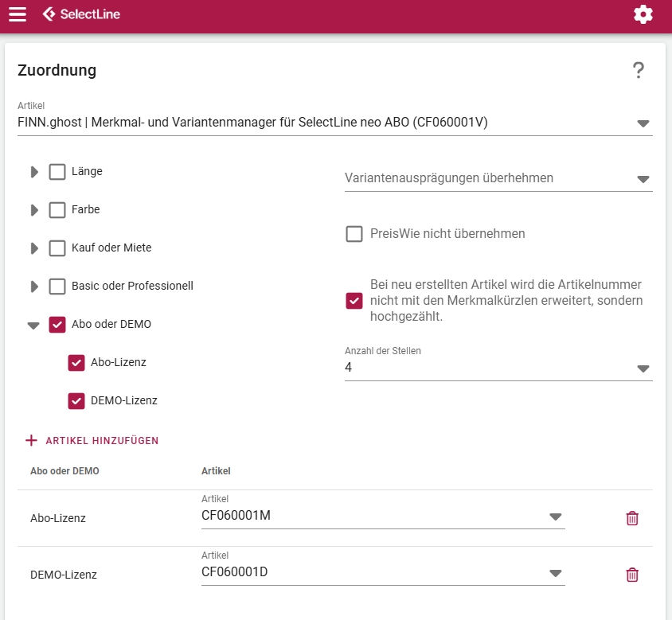Viewport: 672px width, 620px height.
Task: Uncheck the Abo-Lizenz checkbox
Action: tap(76, 362)
